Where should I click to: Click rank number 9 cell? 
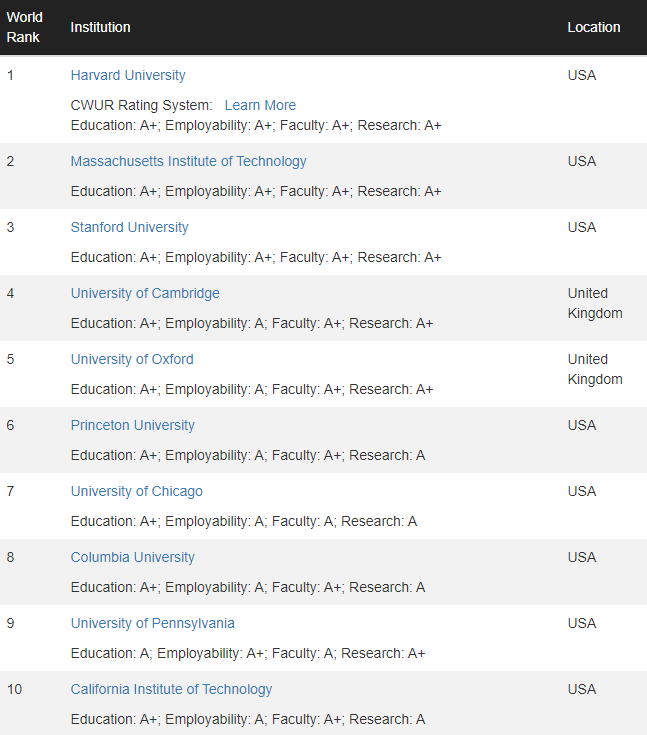[x=10, y=623]
